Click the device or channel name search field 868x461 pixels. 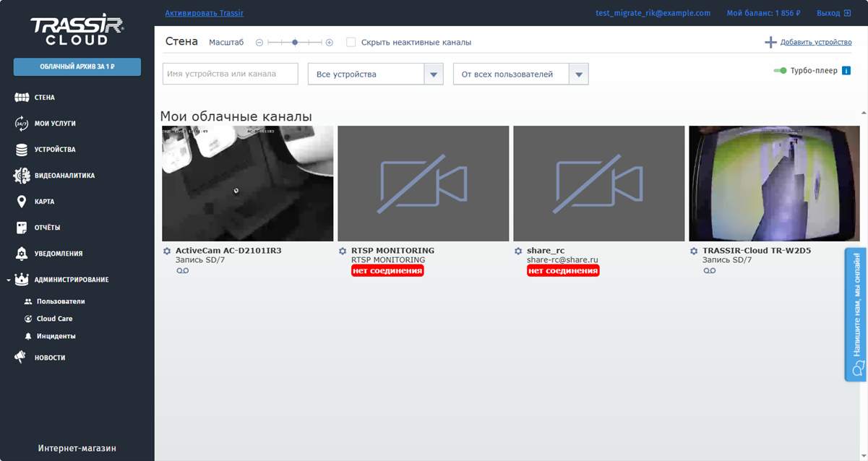230,74
